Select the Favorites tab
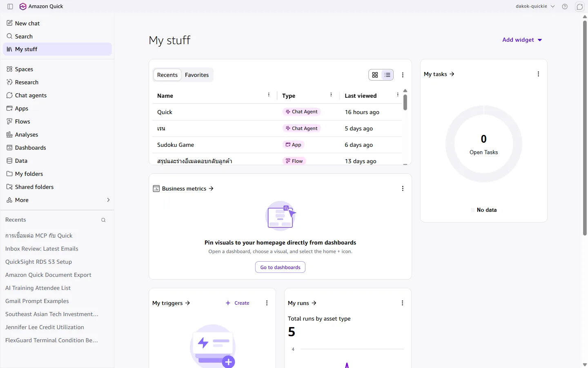The width and height of the screenshot is (588, 368). (x=197, y=75)
